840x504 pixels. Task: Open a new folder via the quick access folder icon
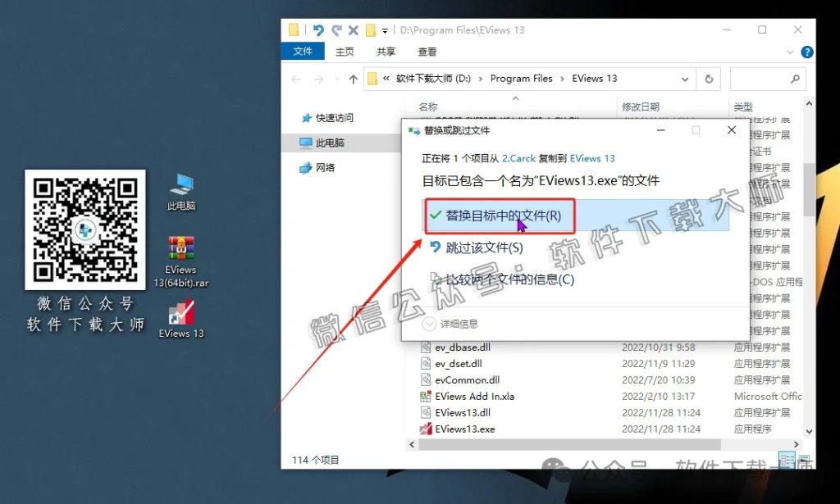(x=369, y=30)
